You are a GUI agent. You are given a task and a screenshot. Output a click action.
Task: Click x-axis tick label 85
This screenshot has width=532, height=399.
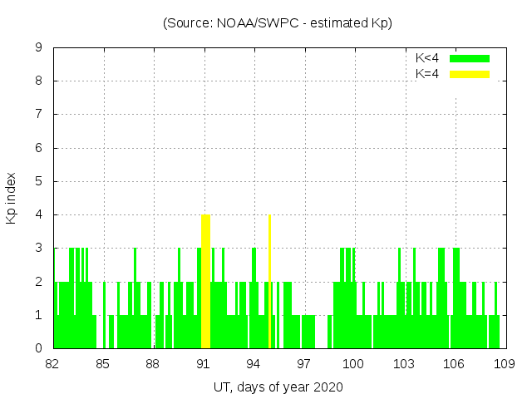pyautogui.click(x=103, y=364)
